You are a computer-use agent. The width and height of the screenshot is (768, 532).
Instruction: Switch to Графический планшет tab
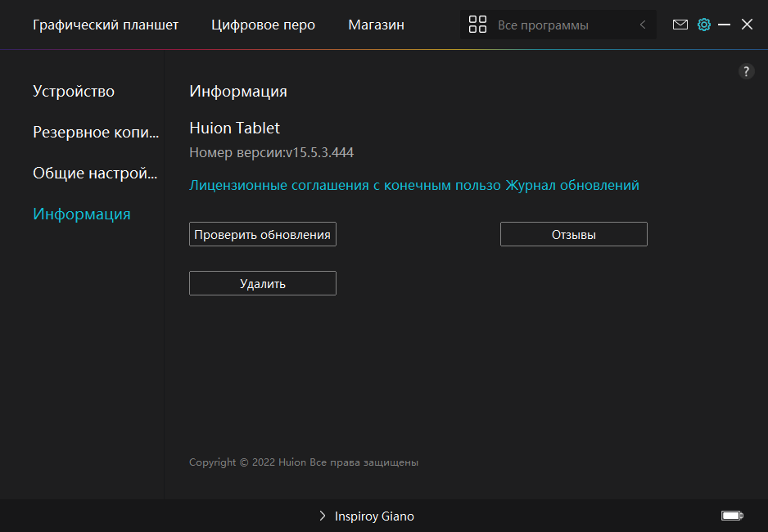click(106, 25)
